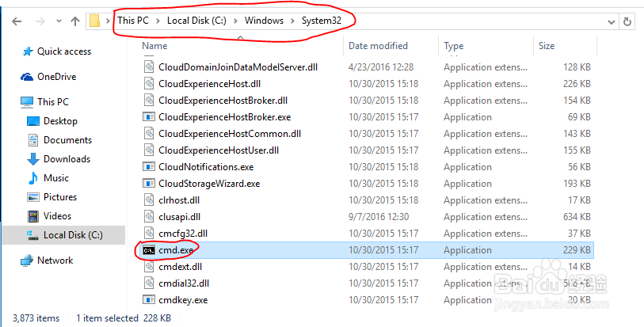Click the CloudNotifications.exe application icon
644x327 pixels.
(149, 167)
